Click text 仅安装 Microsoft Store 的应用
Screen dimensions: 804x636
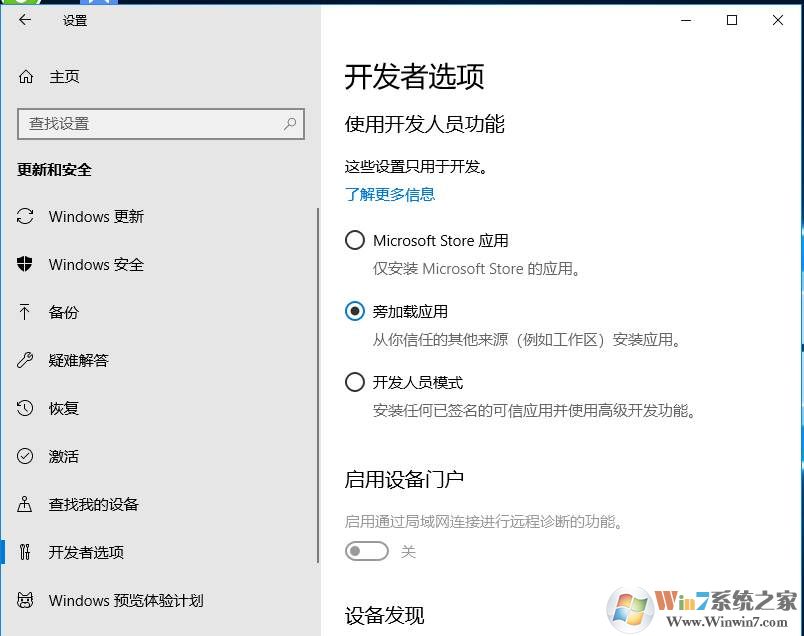point(476,269)
